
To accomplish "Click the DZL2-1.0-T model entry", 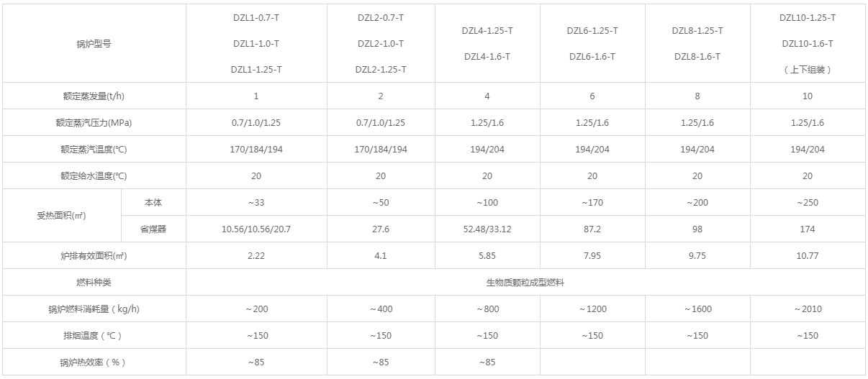I will click(x=380, y=44).
